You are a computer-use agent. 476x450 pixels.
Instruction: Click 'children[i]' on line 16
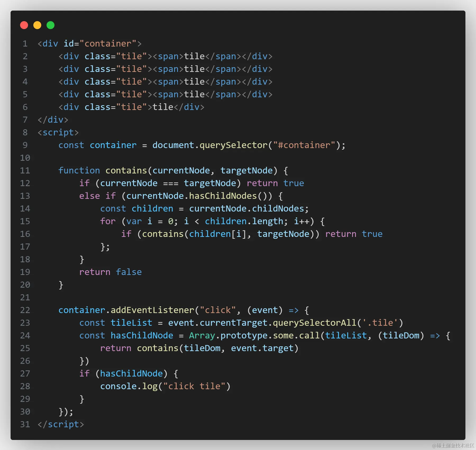coord(218,234)
